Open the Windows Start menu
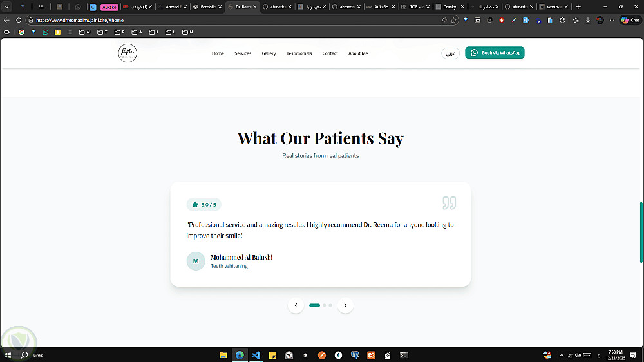The image size is (644, 362). coord(8,356)
